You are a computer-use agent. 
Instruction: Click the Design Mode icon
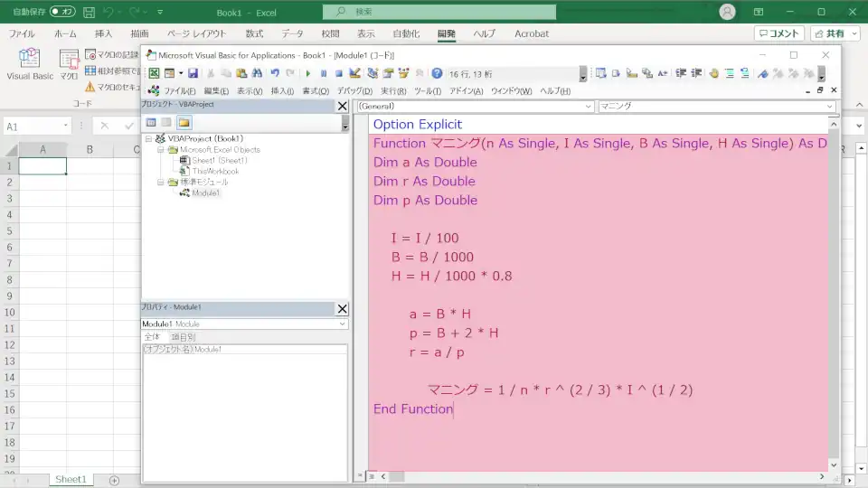pos(354,73)
